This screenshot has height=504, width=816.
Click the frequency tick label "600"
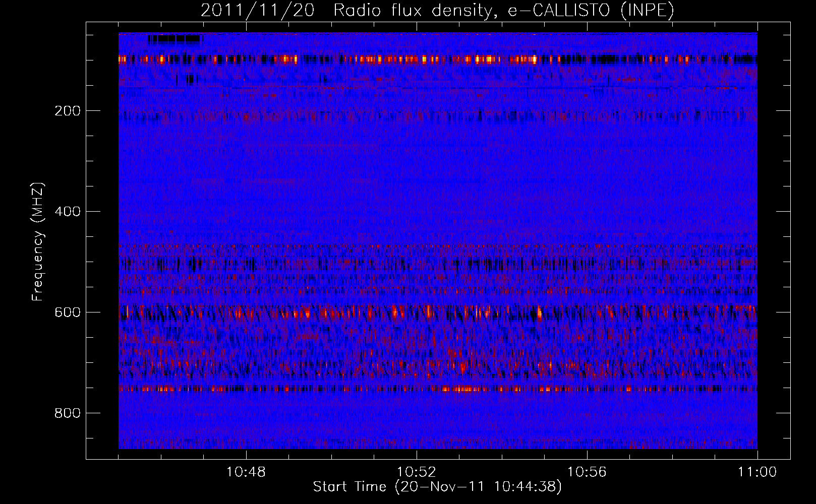click(68, 312)
